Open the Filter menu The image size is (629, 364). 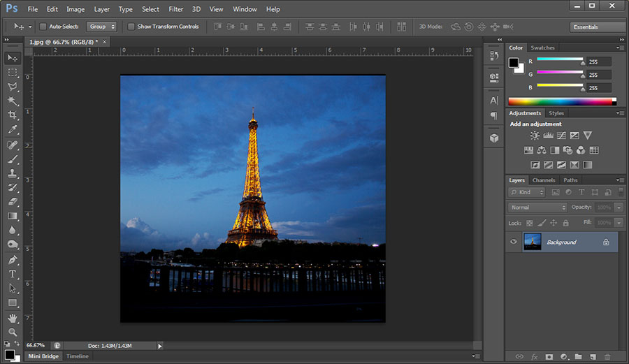tap(176, 9)
